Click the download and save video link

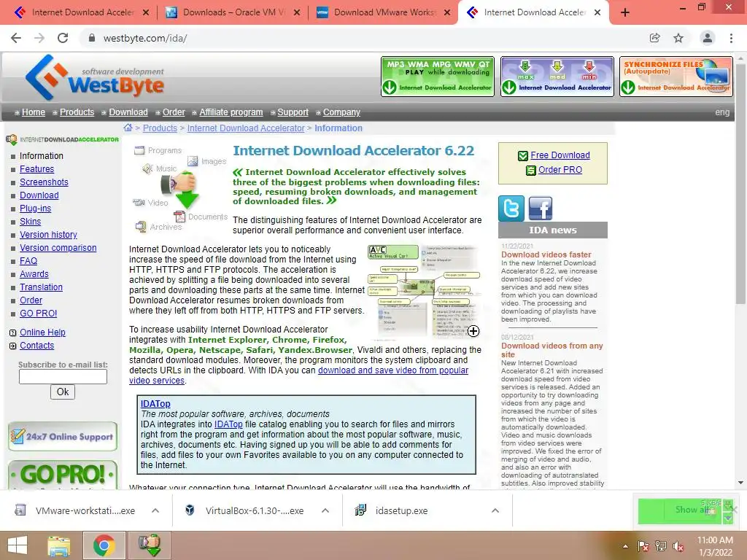[298, 376]
